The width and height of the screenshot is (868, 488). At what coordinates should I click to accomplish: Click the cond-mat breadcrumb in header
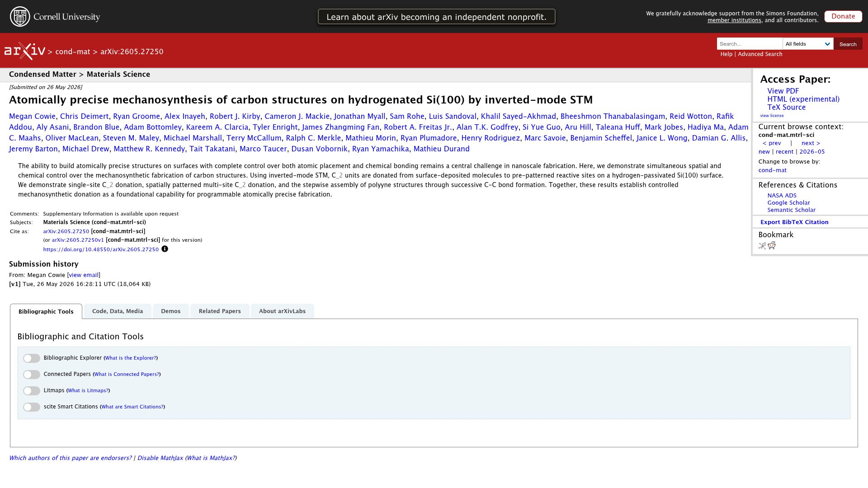(73, 52)
